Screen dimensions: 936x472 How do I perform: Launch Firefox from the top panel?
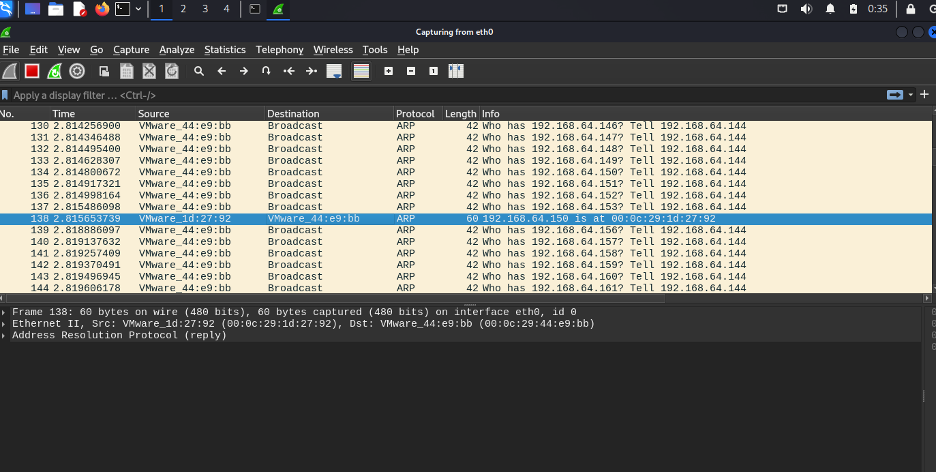click(x=102, y=9)
